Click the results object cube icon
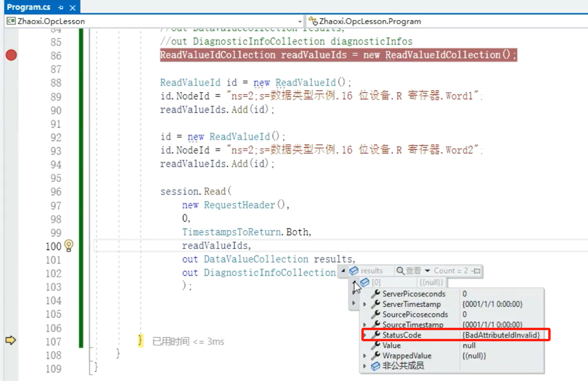The height and width of the screenshot is (381, 588). 353,271
